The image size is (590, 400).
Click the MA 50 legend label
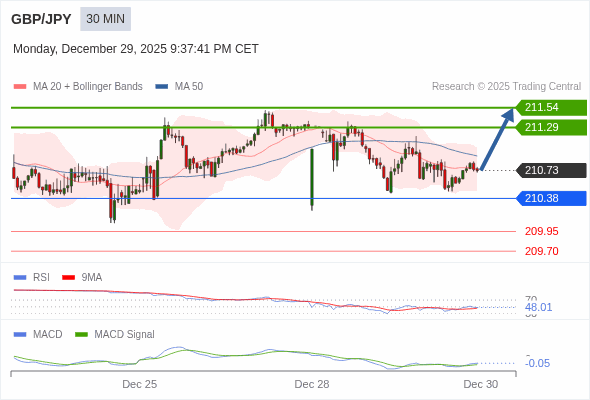[189, 87]
